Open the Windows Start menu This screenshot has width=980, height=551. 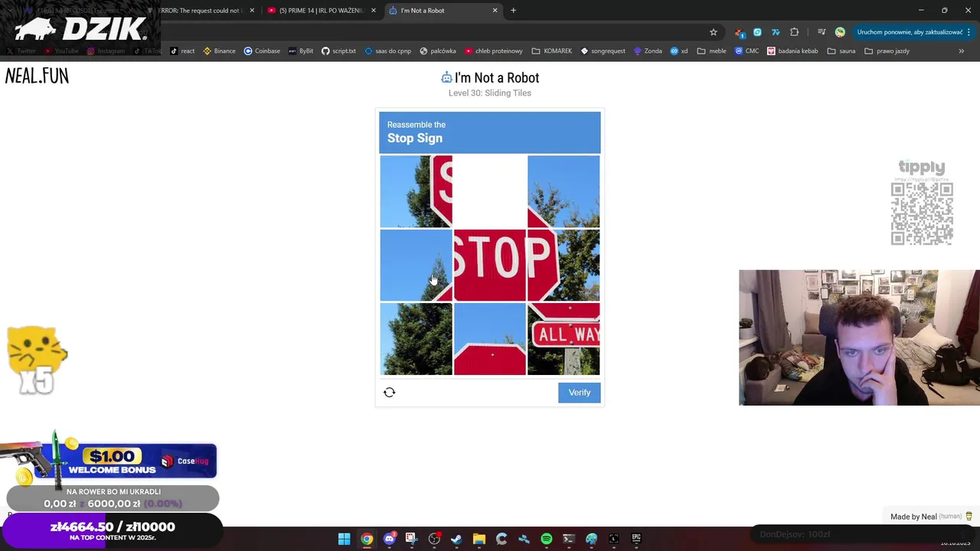coord(345,539)
